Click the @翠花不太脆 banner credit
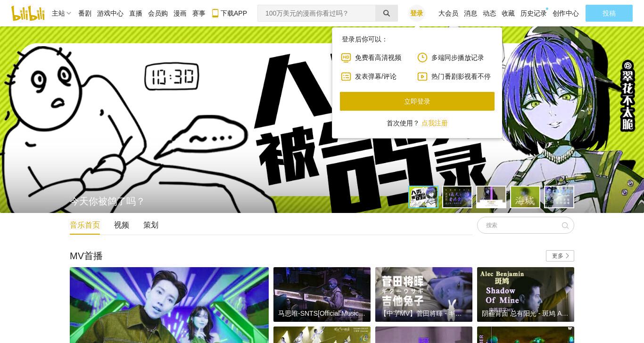 (627, 95)
